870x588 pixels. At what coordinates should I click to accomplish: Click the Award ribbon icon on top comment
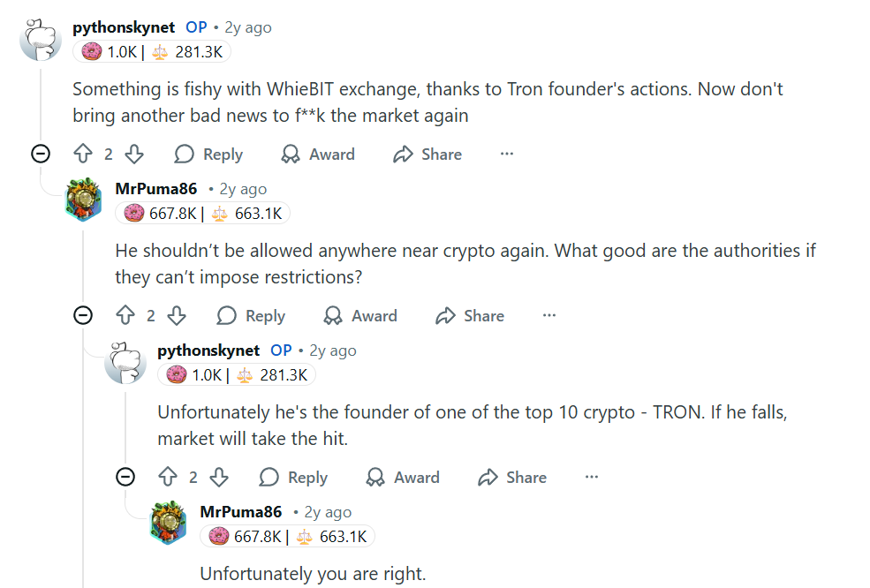coord(290,154)
